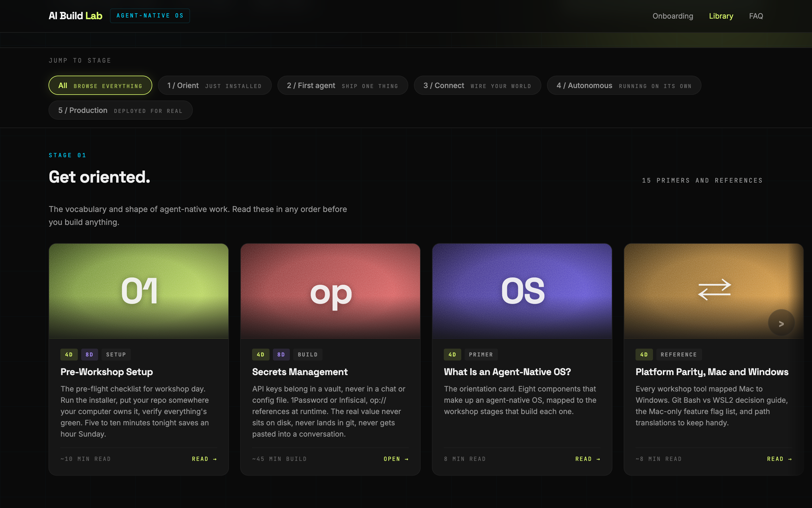Click the 'JUMP TO STAGE' label
This screenshot has width=812, height=508.
click(80, 60)
